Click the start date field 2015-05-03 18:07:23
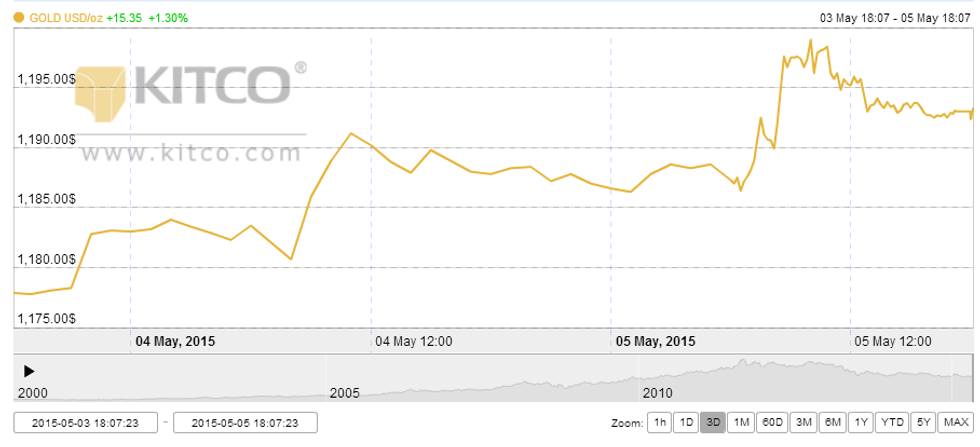The width and height of the screenshot is (980, 447). (x=85, y=423)
